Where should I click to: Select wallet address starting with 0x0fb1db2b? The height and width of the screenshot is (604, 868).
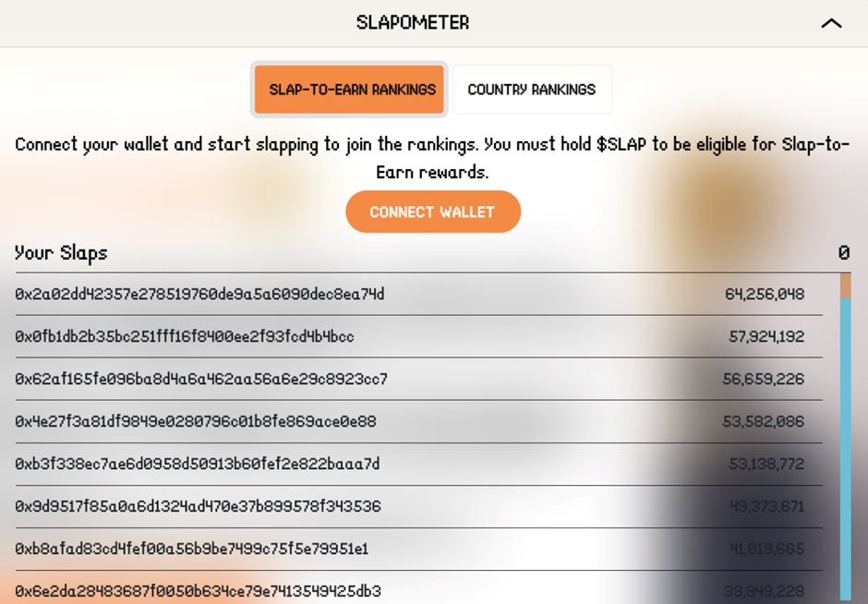point(185,337)
